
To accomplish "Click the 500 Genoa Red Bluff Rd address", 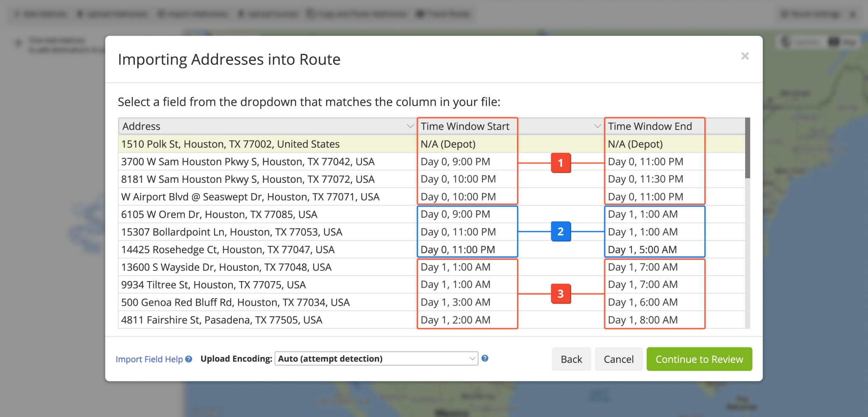I will point(235,302).
